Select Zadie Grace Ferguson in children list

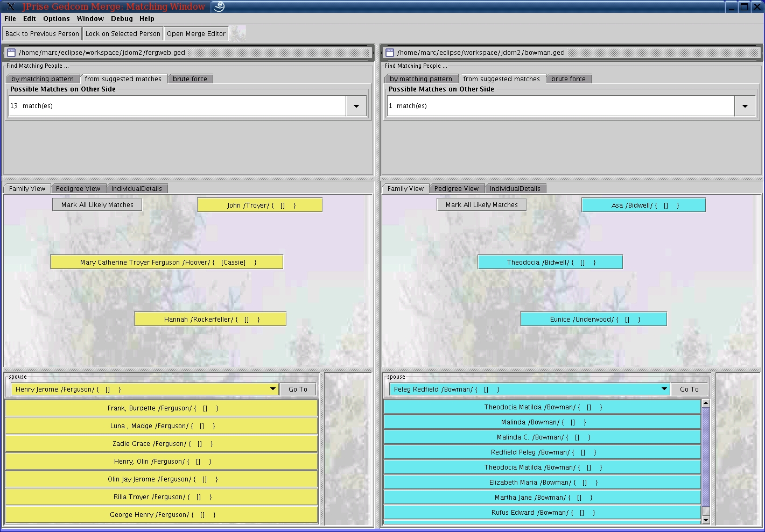(162, 444)
